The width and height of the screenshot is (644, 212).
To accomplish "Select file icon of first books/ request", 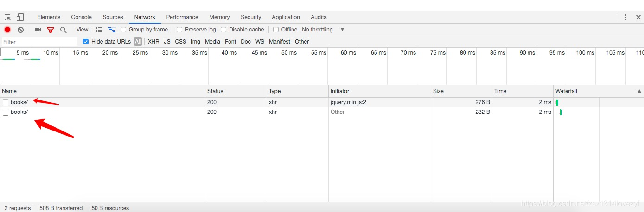I will (6, 102).
